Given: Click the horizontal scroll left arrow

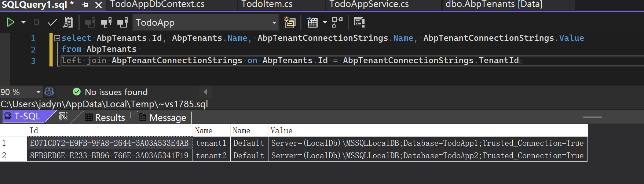Looking at the screenshot, I should click(205, 92).
